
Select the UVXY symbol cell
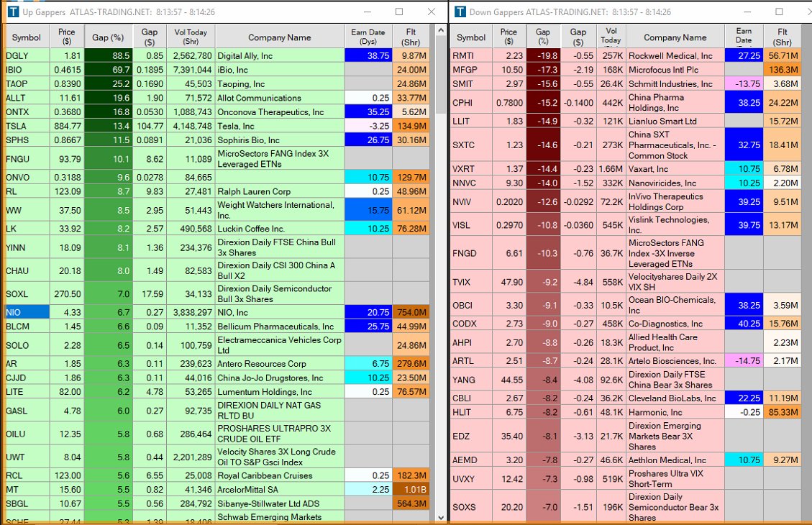click(x=471, y=479)
